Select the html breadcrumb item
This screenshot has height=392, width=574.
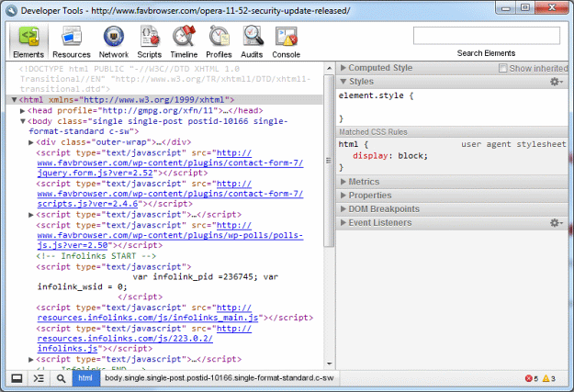[x=85, y=378]
